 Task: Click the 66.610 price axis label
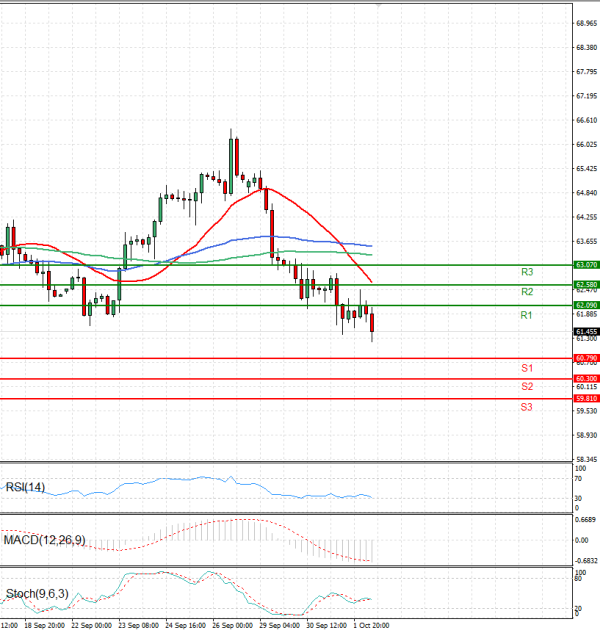click(x=586, y=120)
